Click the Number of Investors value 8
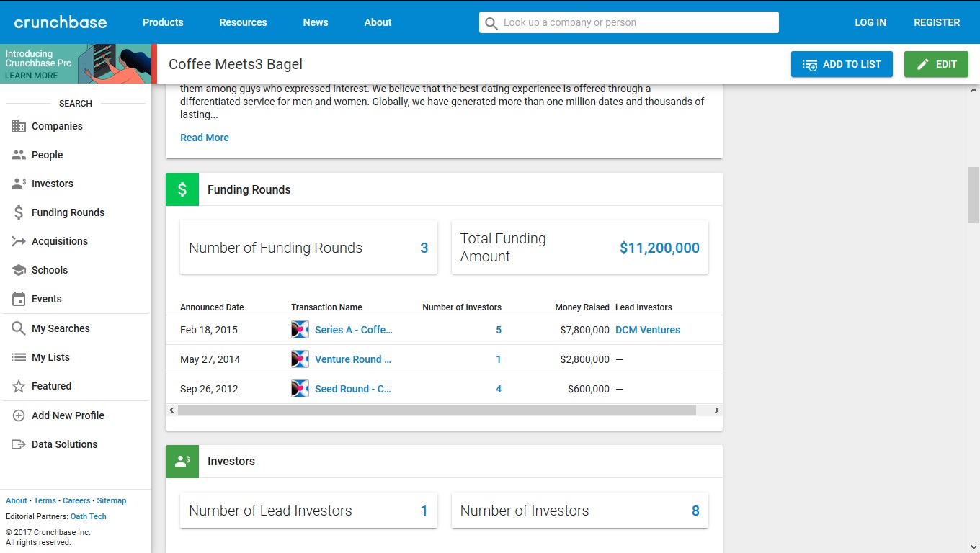This screenshot has height=553, width=980. point(695,511)
